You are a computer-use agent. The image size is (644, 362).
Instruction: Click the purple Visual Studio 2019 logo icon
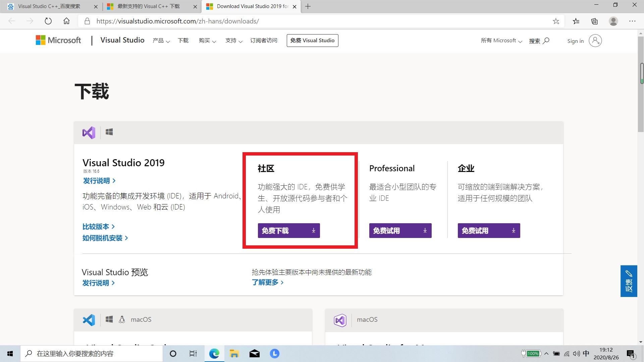tap(88, 132)
